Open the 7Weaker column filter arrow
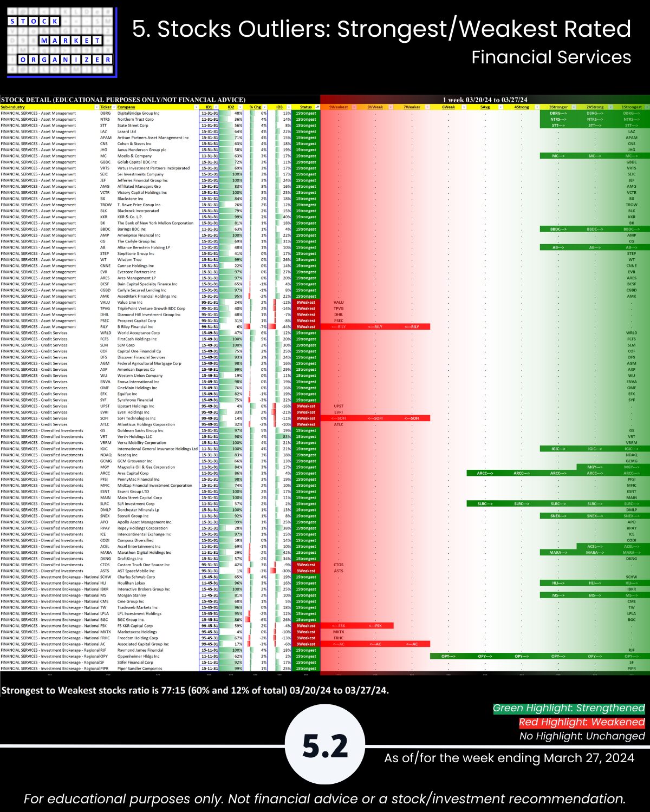Screen dimensions: 650x812 point(428,107)
